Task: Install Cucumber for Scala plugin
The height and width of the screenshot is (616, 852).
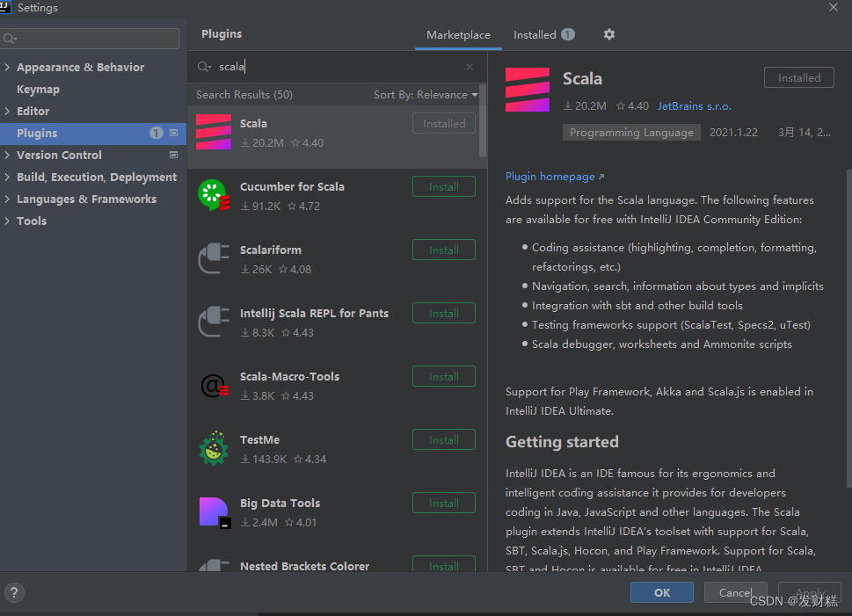Action: coord(444,187)
